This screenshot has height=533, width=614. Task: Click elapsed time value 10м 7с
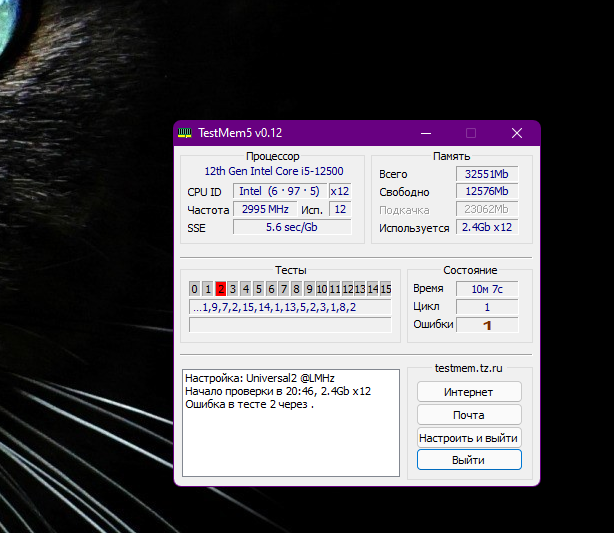(487, 289)
